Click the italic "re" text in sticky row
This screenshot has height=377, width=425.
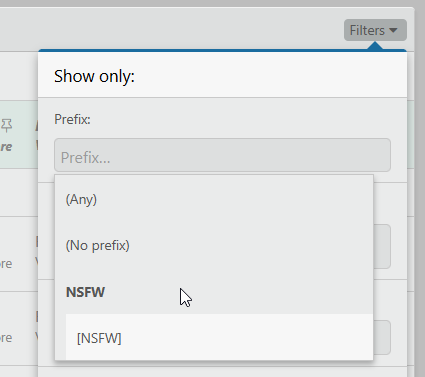[x=6, y=147]
